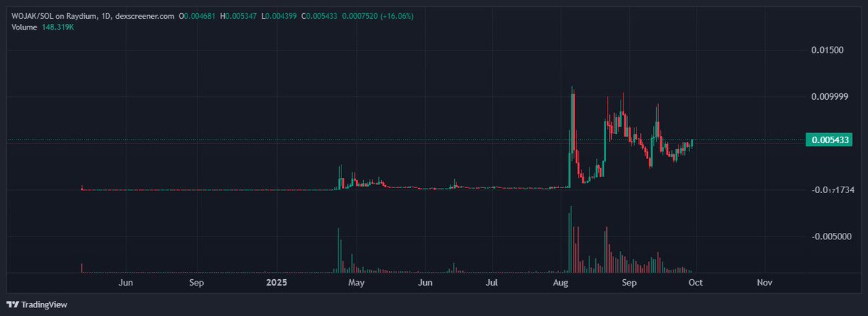Click the Sep label right of Aug
Viewport: 868px width, 316px height.
point(629,282)
